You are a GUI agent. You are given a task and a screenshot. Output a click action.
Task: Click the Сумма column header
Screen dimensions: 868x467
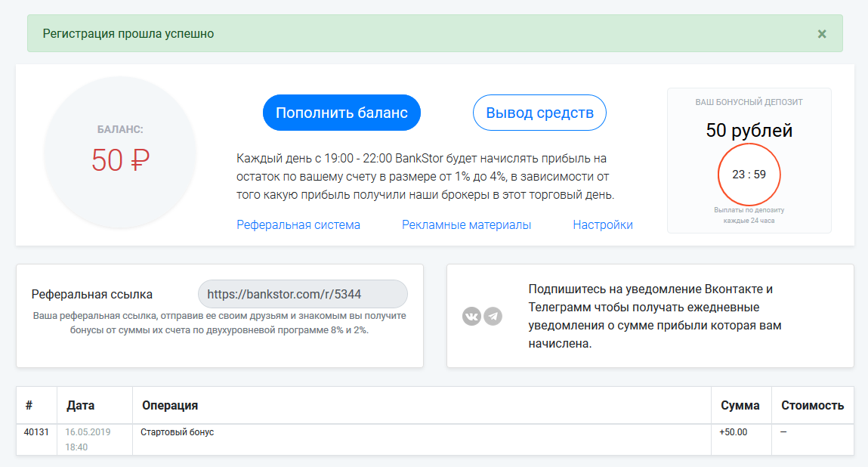click(x=740, y=406)
